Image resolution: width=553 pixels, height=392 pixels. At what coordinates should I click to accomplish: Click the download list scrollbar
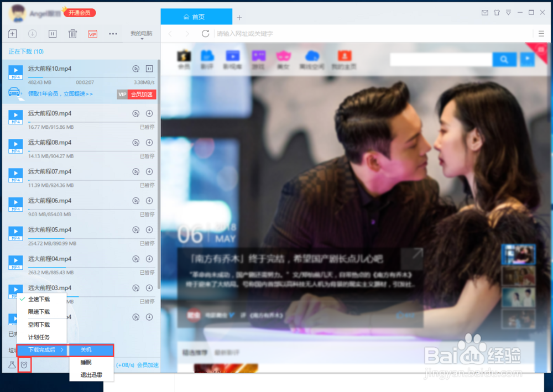pos(159,175)
